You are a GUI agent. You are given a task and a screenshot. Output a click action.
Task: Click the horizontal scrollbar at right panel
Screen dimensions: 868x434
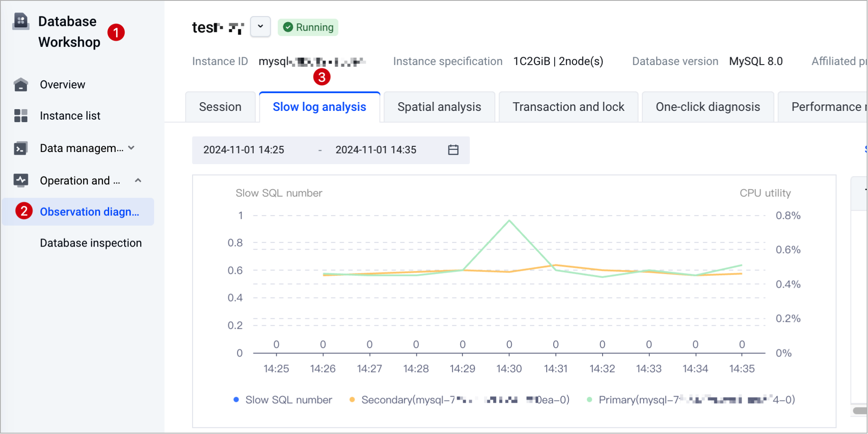pyautogui.click(x=860, y=410)
